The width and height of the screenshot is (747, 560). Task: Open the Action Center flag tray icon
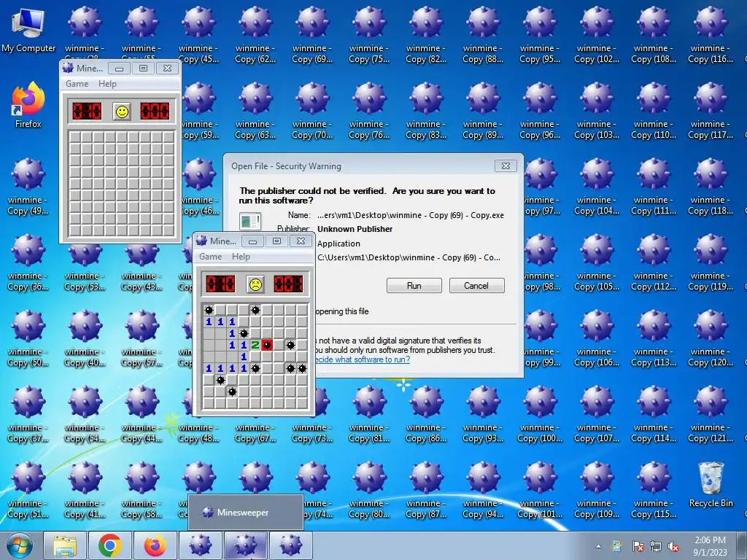(x=638, y=546)
